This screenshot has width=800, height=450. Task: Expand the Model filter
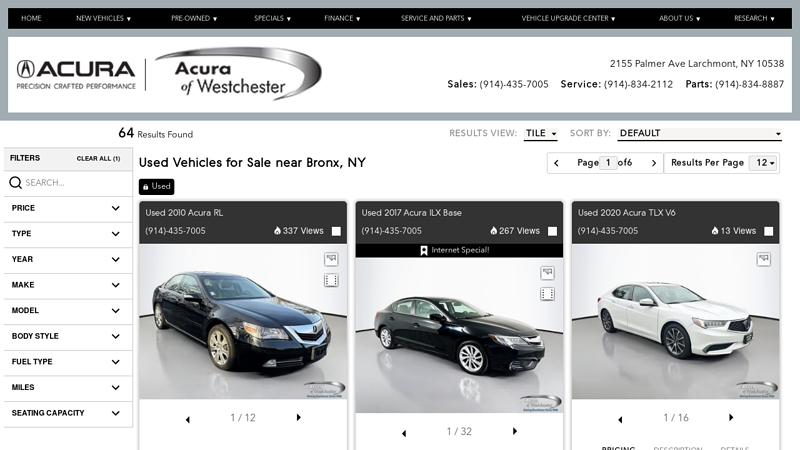pyautogui.click(x=68, y=310)
